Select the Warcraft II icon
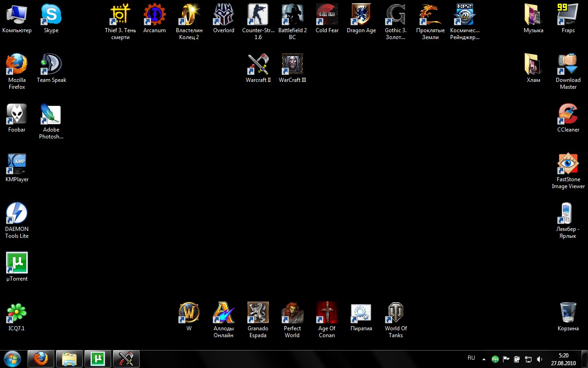Screen dimensions: 588x368 click(258, 68)
